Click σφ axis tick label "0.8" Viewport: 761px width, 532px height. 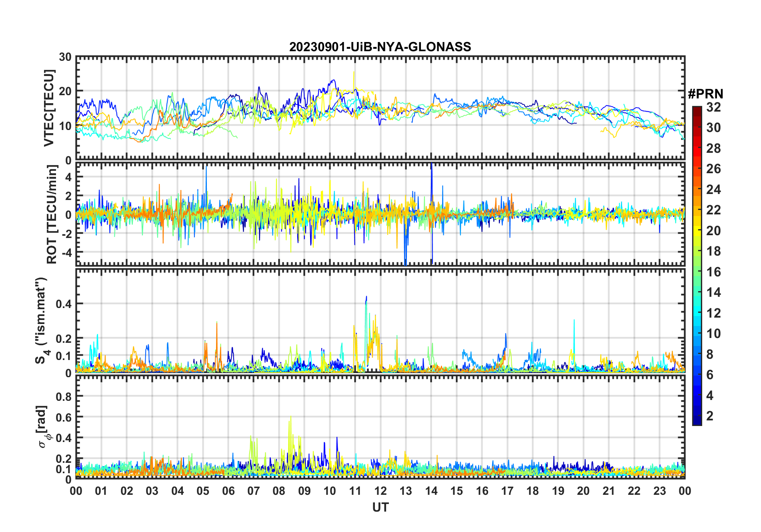point(64,396)
